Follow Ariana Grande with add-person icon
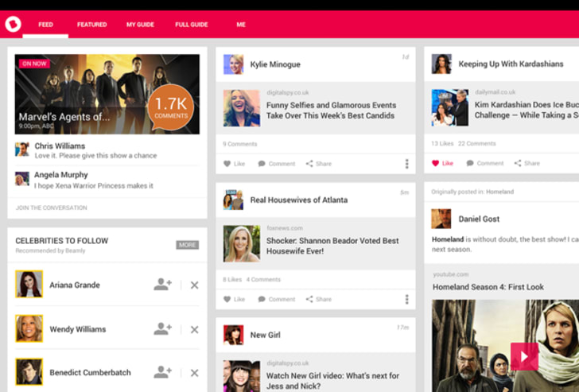Image resolution: width=579 pixels, height=392 pixels. pos(163,285)
